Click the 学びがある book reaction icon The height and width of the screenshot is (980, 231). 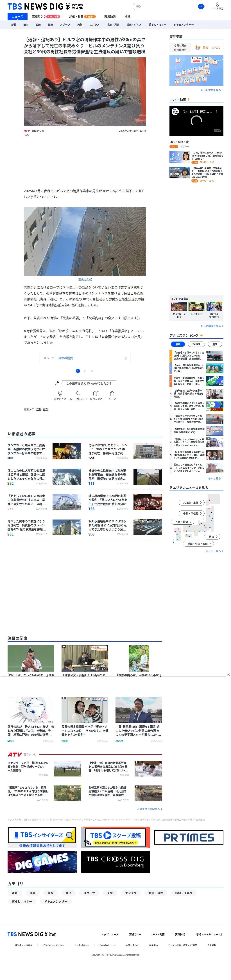pos(96,394)
